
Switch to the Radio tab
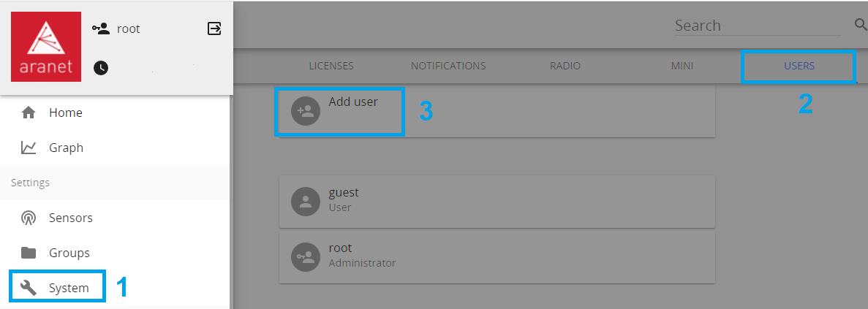tap(565, 66)
